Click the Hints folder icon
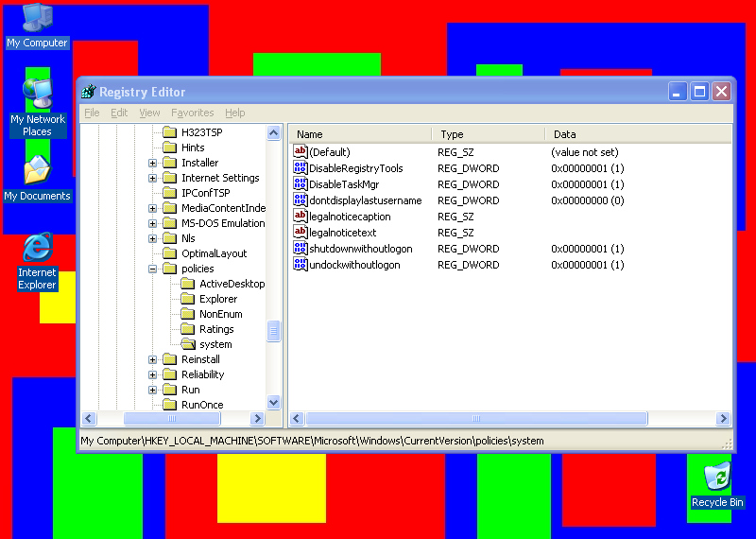Image resolution: width=756 pixels, height=539 pixels. pyautogui.click(x=170, y=148)
